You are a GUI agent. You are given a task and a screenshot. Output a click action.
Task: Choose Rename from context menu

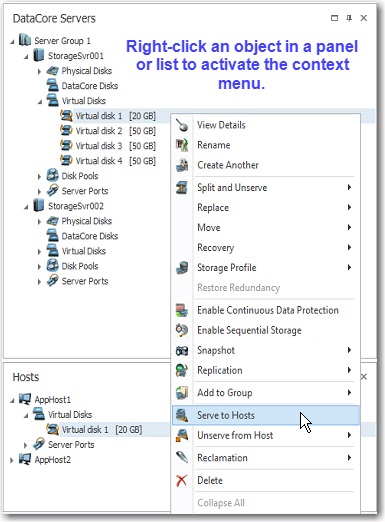266,145
